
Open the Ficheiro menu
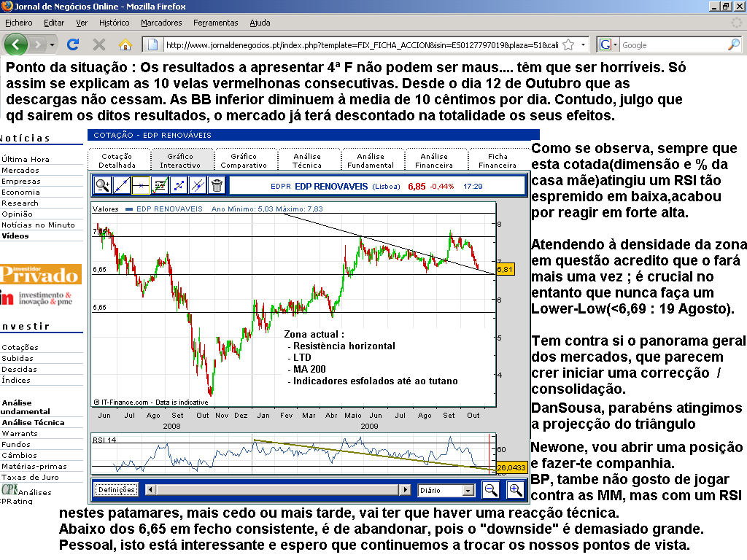coord(18,23)
